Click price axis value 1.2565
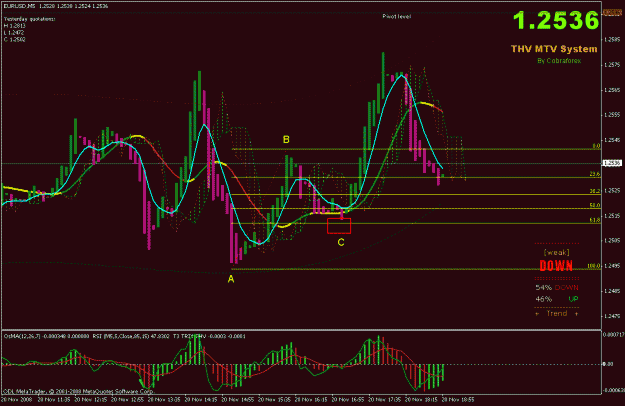 click(x=612, y=90)
